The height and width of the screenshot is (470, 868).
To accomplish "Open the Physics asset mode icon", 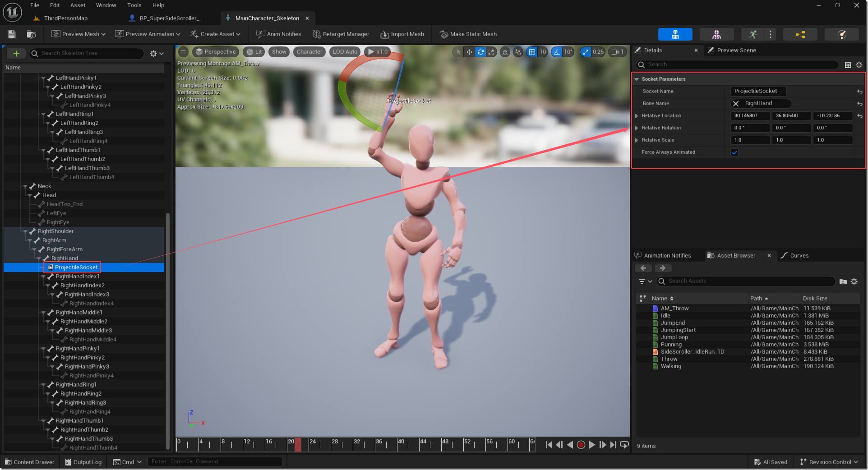I will tap(841, 34).
